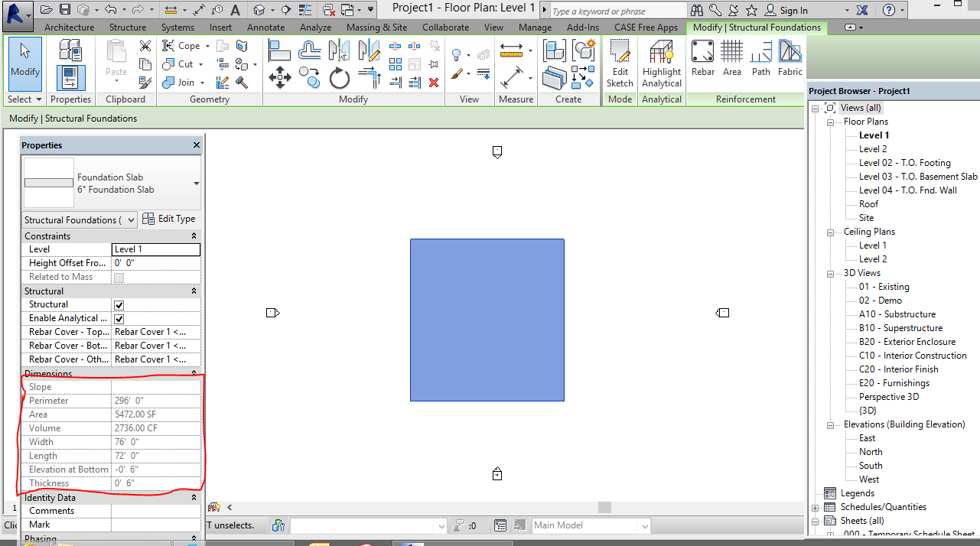Screen dimensions: 980x546
Task: Click the Open folder icon in quick access toolbar
Action: [47, 10]
